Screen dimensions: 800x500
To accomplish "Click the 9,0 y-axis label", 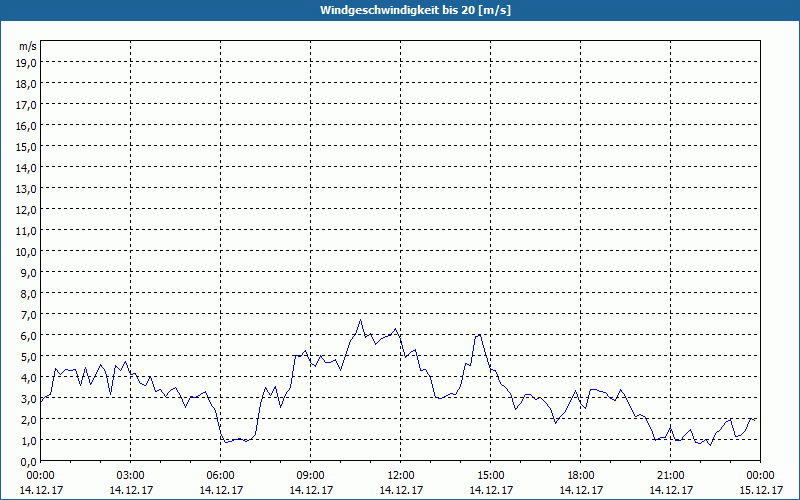I will (x=30, y=273).
